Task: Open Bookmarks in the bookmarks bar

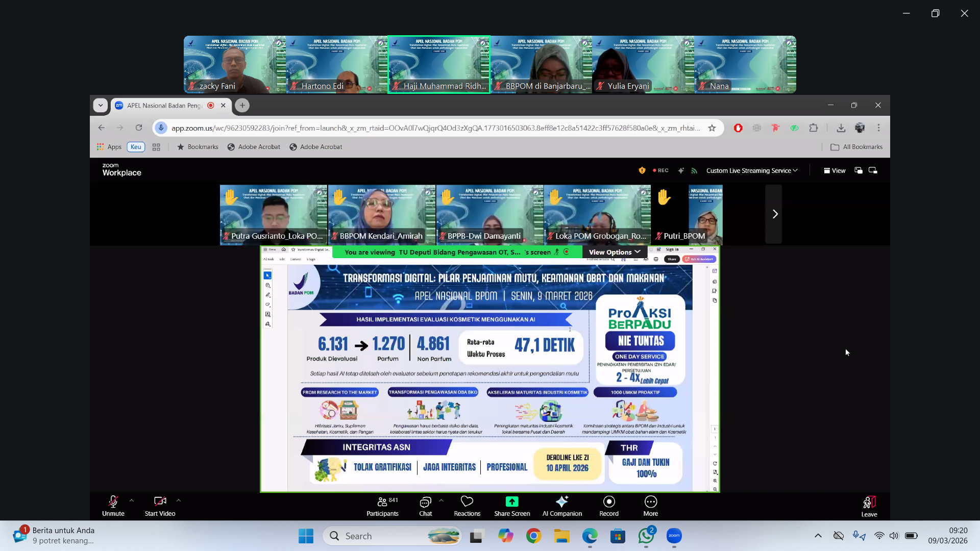Action: click(x=198, y=147)
